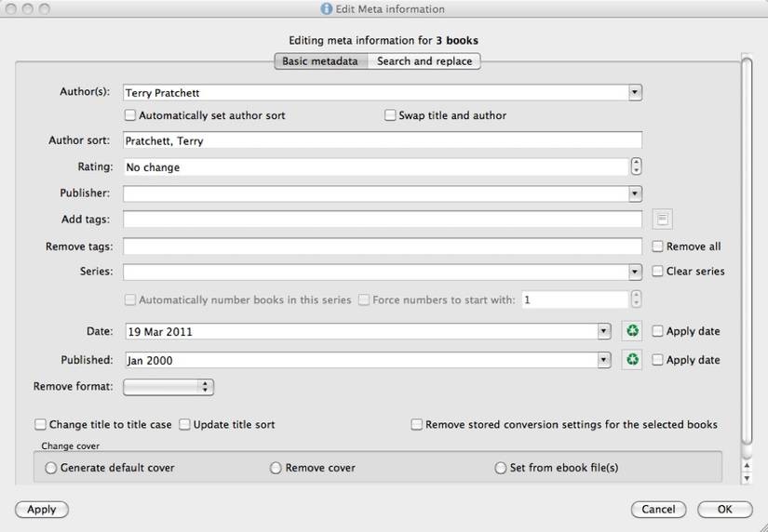Viewport: 768px width, 532px height.
Task: Click the vertical scrollbar thumb
Action: 747,252
